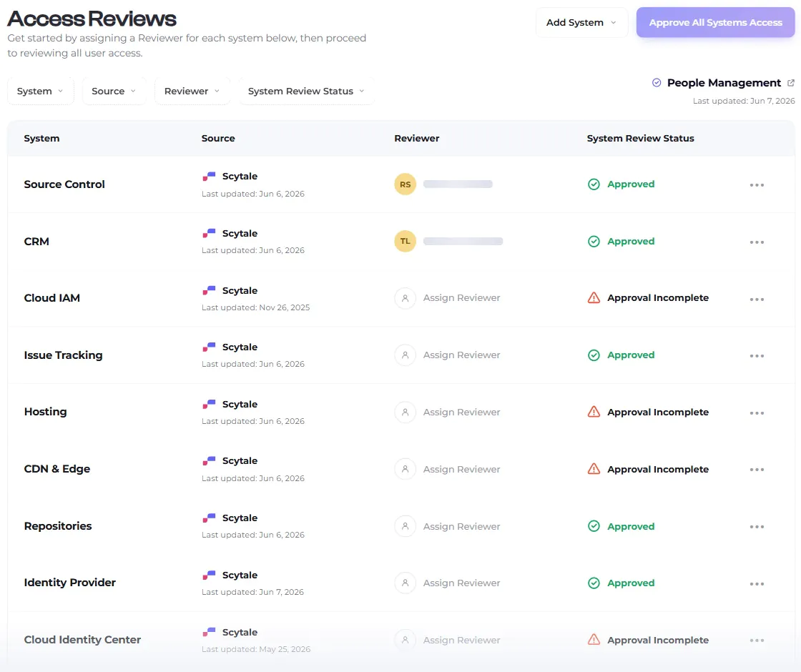Screen dimensions: 801x672
Task: Click the TL reviewer avatar for CRM
Action: point(405,241)
